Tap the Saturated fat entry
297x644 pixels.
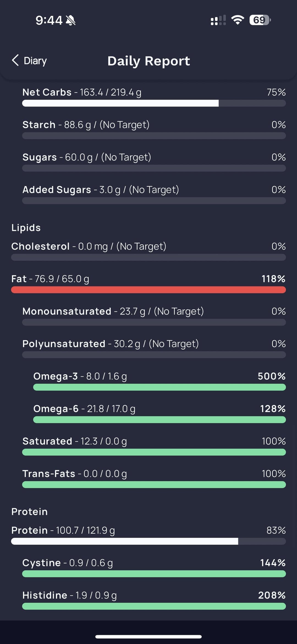pyautogui.click(x=75, y=441)
